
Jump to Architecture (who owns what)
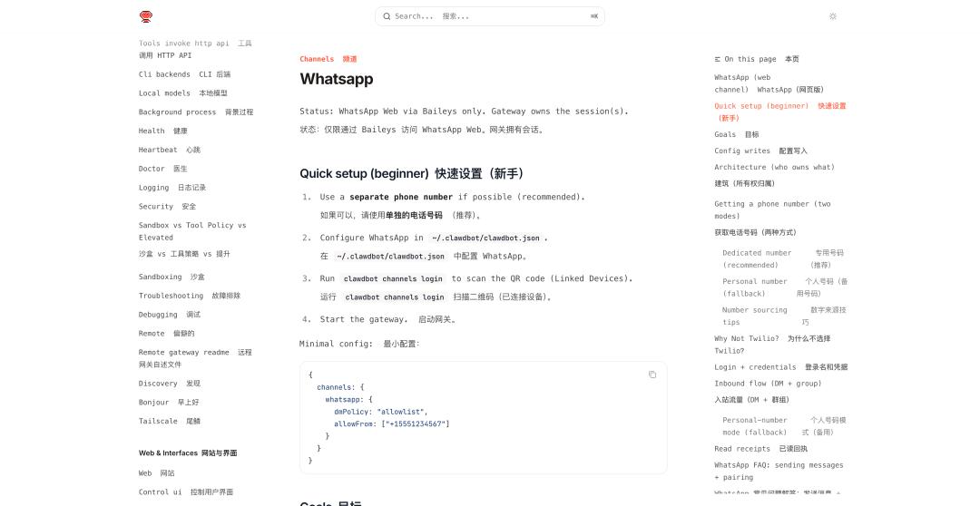(774, 175)
